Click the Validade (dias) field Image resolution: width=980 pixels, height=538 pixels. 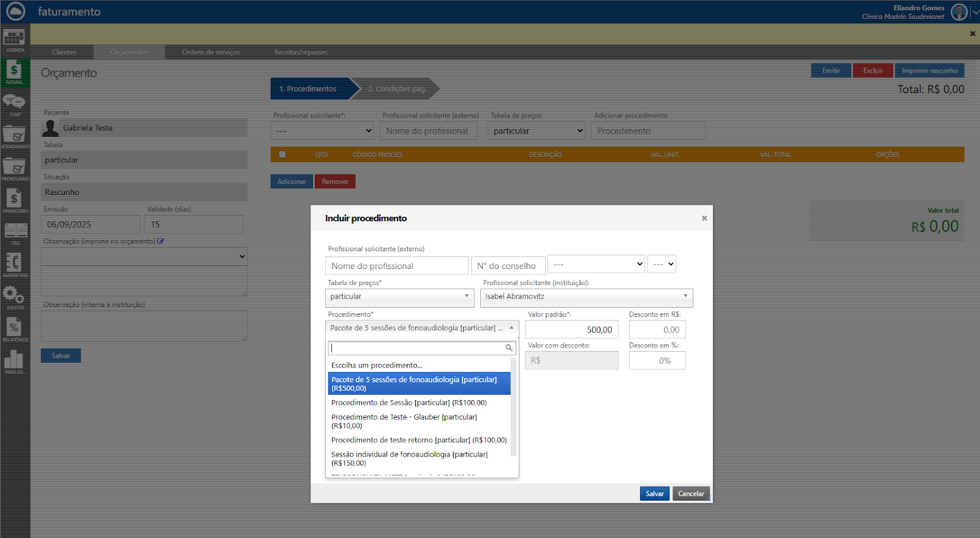pyautogui.click(x=194, y=224)
